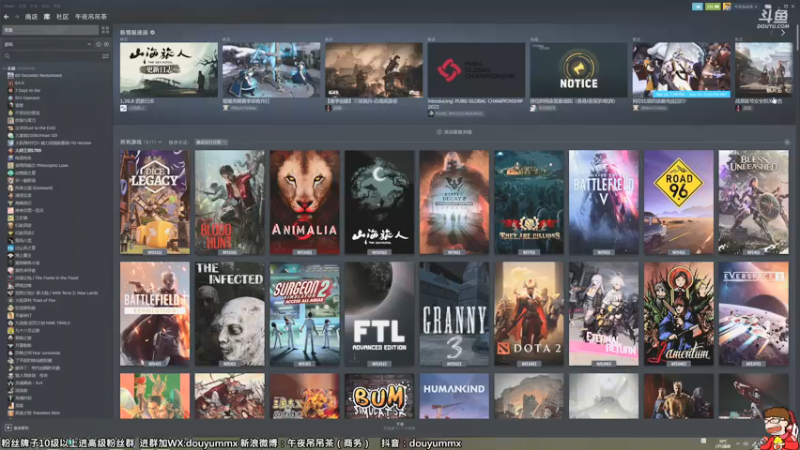Collapse the all-games section chevron icon
Viewport: 800px width, 450px height.
coord(787,142)
